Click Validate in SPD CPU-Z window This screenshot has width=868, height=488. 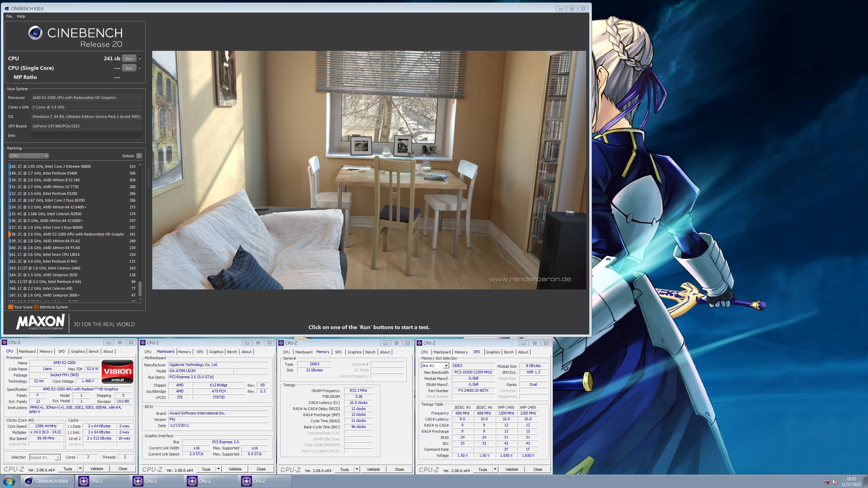click(512, 469)
